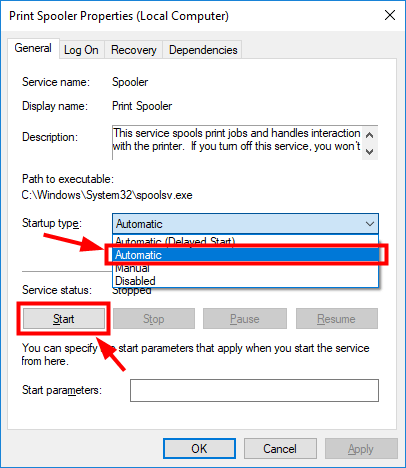This screenshot has width=406, height=468.
Task: Select the Dependencies tab
Action: pyautogui.click(x=203, y=50)
